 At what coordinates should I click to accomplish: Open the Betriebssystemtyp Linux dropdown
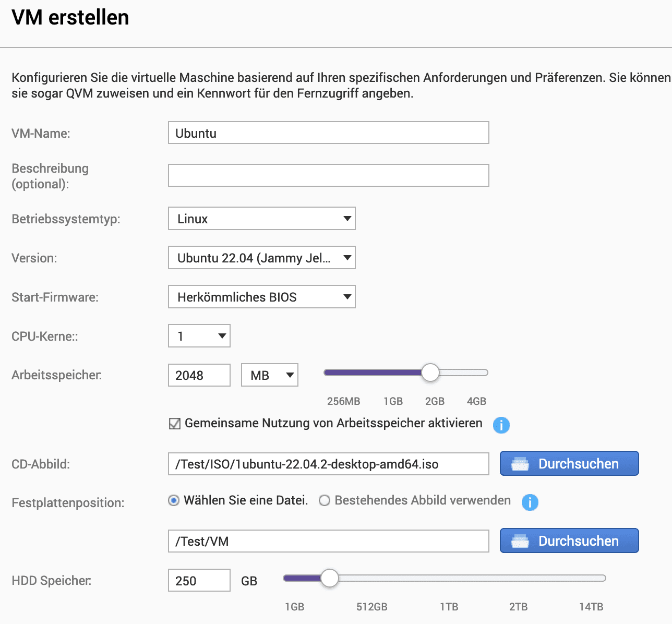click(262, 219)
